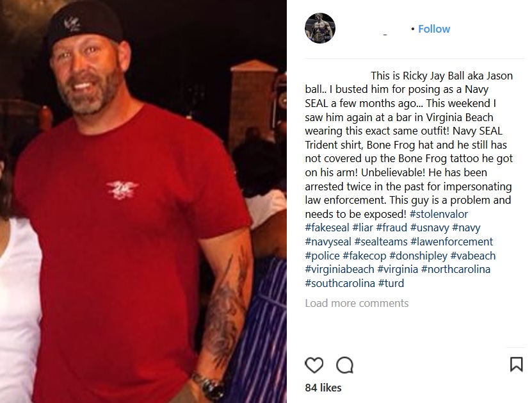Open the #vabeach hashtag
The height and width of the screenshot is (403, 532).
point(473,255)
